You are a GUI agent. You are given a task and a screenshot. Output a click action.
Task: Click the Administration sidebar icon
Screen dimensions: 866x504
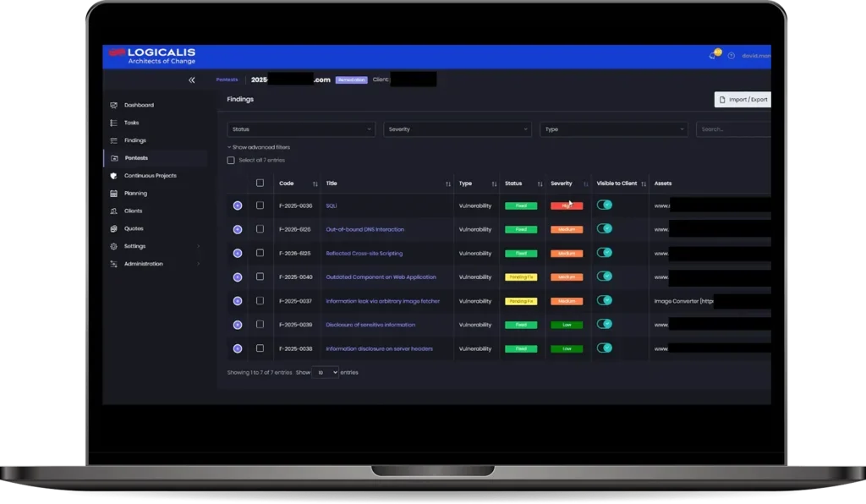(114, 264)
